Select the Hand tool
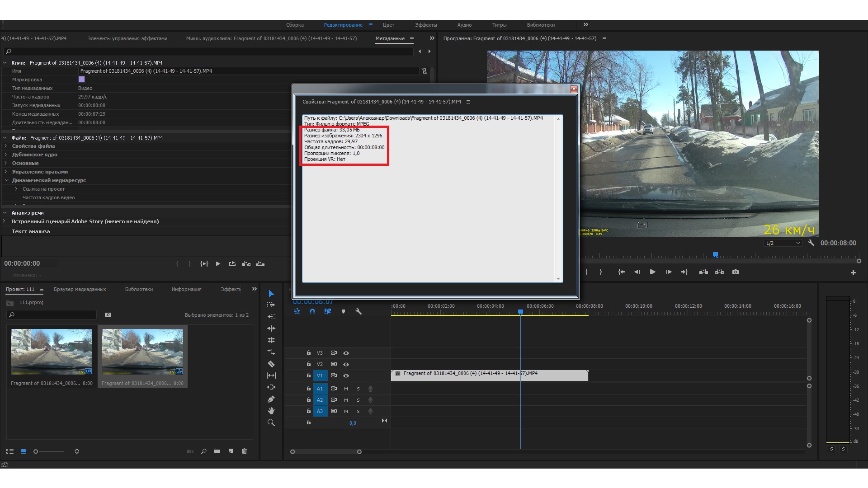Image resolution: width=868 pixels, height=488 pixels. 271,411
